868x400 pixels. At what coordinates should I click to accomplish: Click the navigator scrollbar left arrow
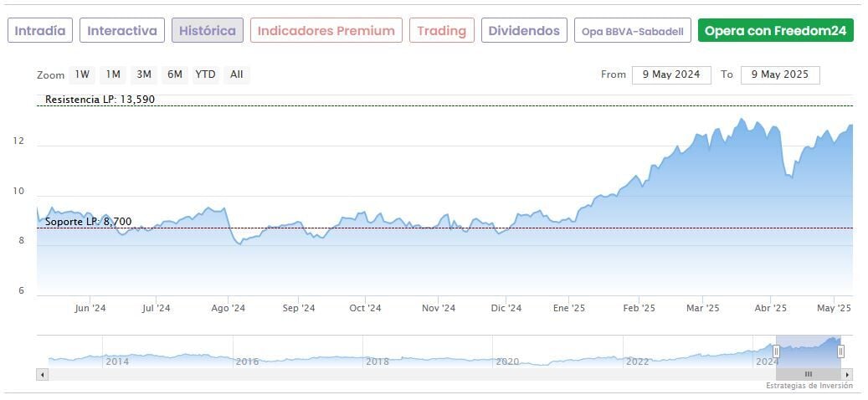pyautogui.click(x=43, y=374)
